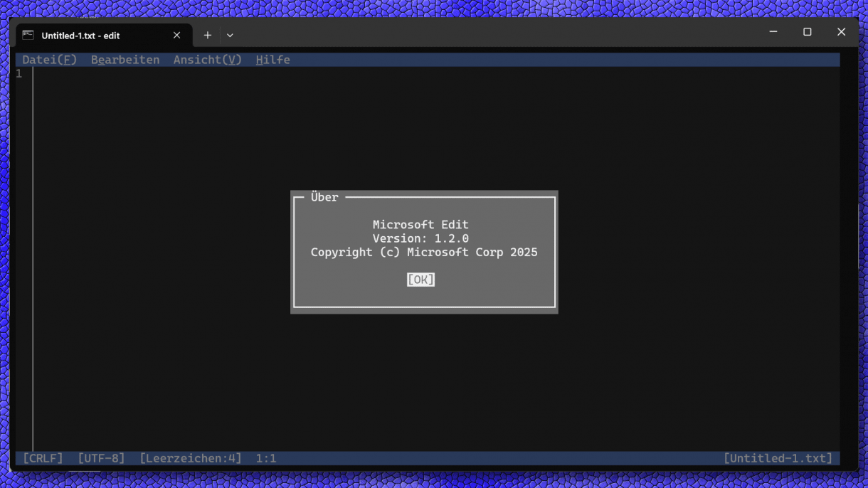Open the Datei menu
Image resolution: width=868 pixels, height=488 pixels.
(x=48, y=59)
